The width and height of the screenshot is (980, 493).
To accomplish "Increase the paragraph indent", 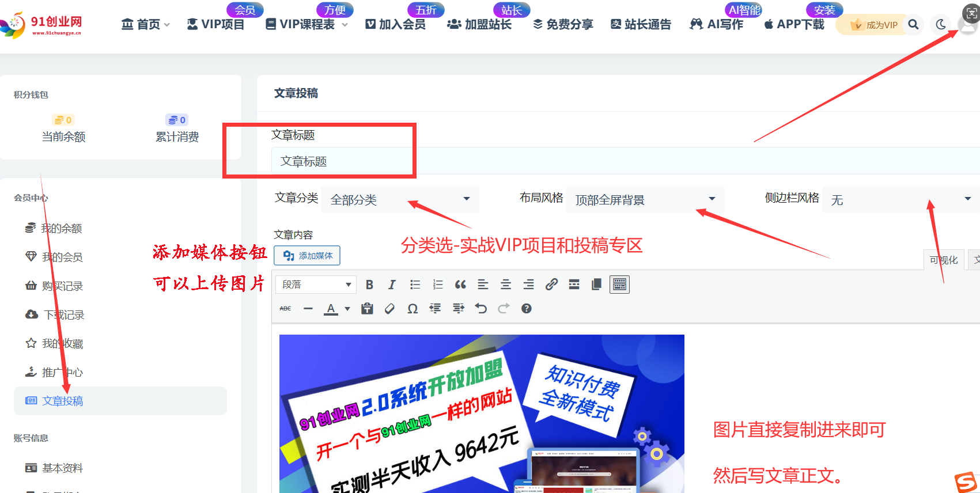I will click(458, 309).
